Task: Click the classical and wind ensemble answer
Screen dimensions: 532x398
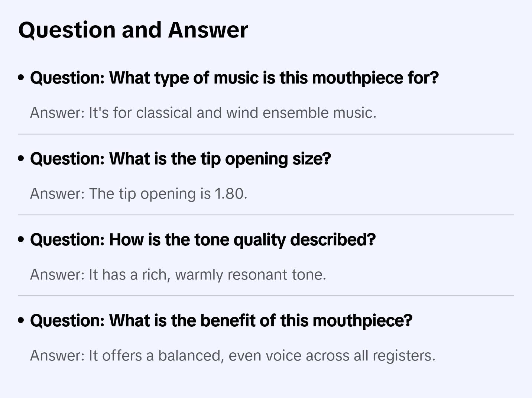Action: 203,113
